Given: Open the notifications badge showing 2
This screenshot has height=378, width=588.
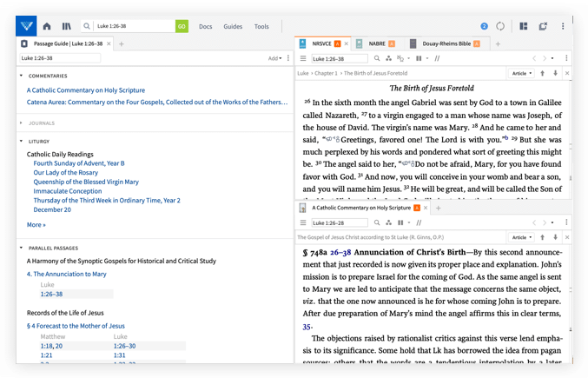Looking at the screenshot, I should (484, 27).
